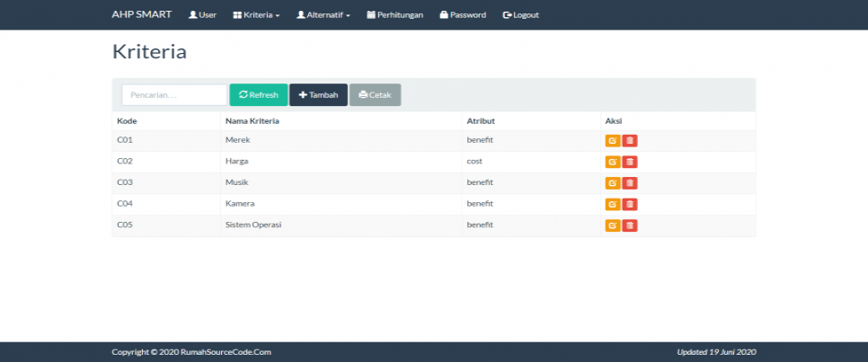Image resolution: width=868 pixels, height=362 pixels.
Task: Delete the Sistem Operasi criteria row
Action: 629,225
